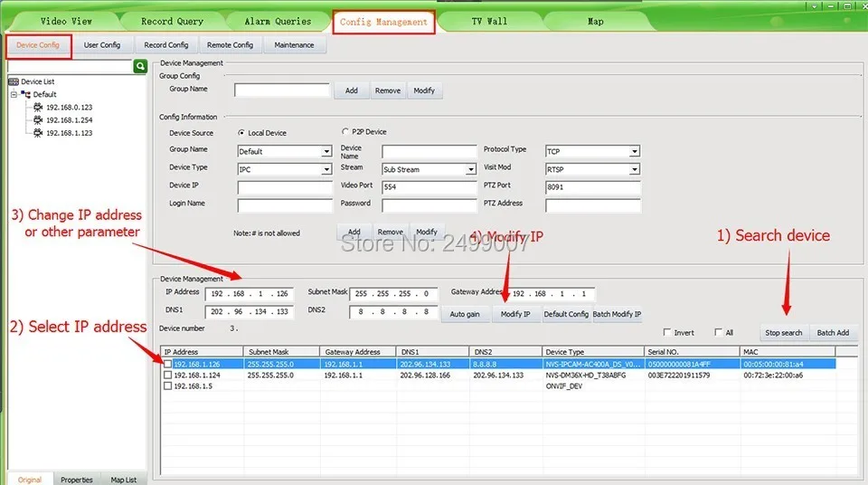Click camera icon beside 192.168.1.254
Viewport: 868px width, 485px height.
click(38, 119)
